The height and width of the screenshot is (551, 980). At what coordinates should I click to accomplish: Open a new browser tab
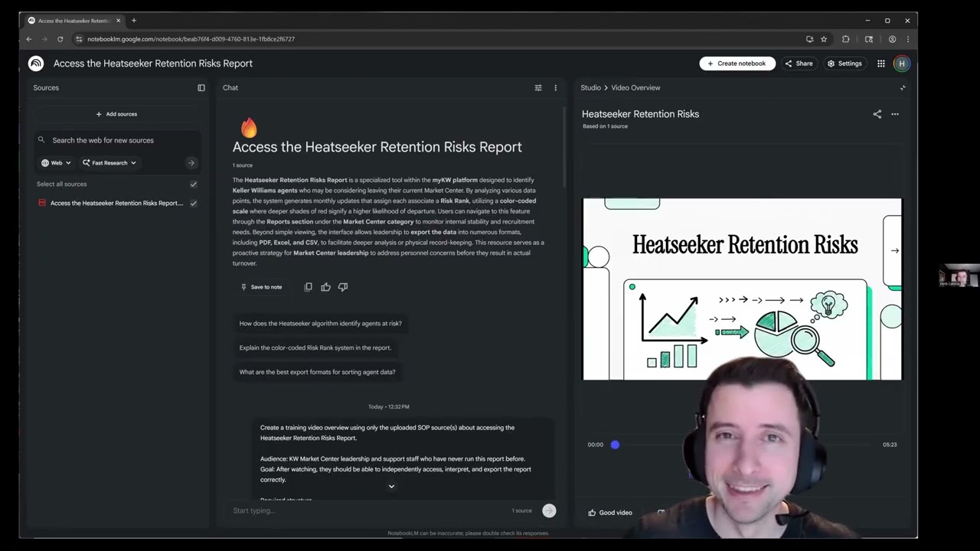[x=134, y=21]
